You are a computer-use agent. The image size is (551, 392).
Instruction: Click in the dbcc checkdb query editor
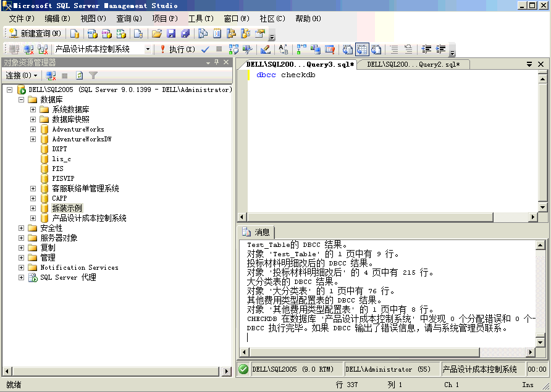pos(392,141)
